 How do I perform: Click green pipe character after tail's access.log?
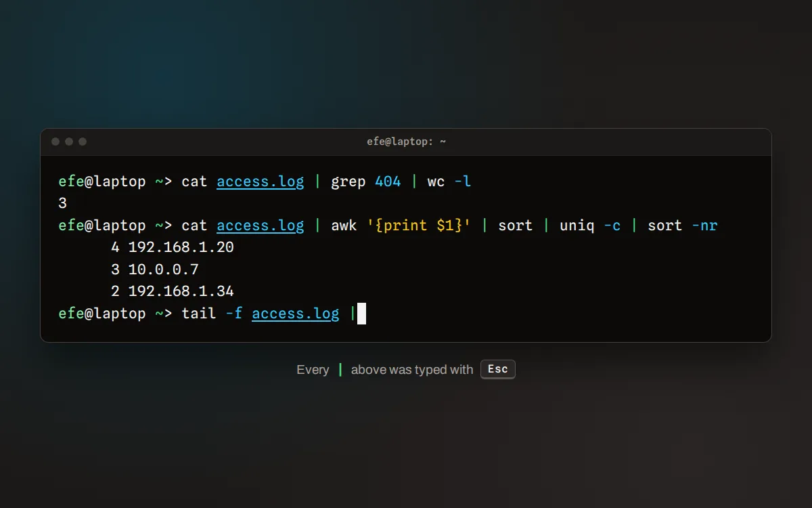(353, 314)
